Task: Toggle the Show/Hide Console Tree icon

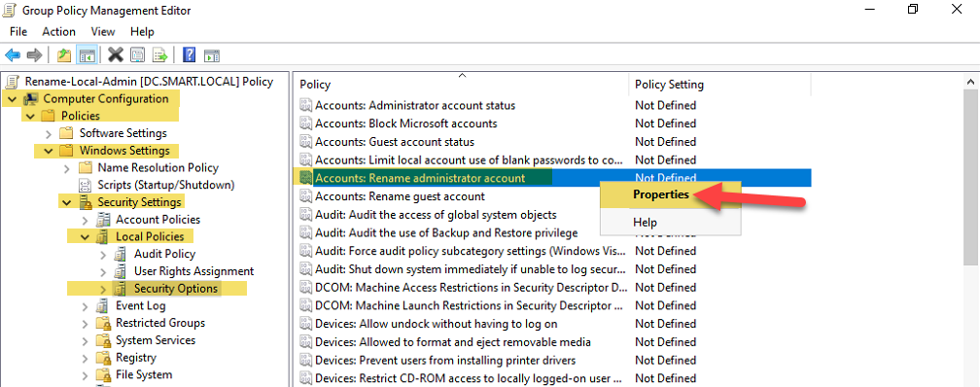Action: coord(86,55)
